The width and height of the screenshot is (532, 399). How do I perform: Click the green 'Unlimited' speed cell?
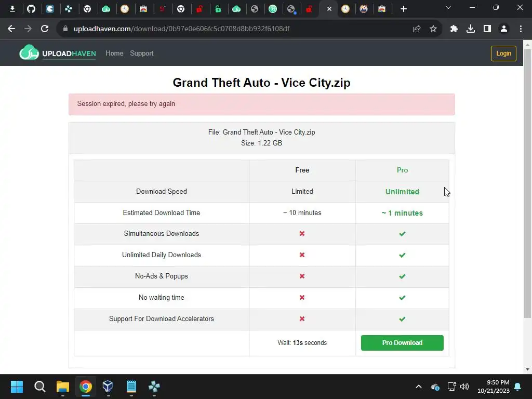pos(402,192)
